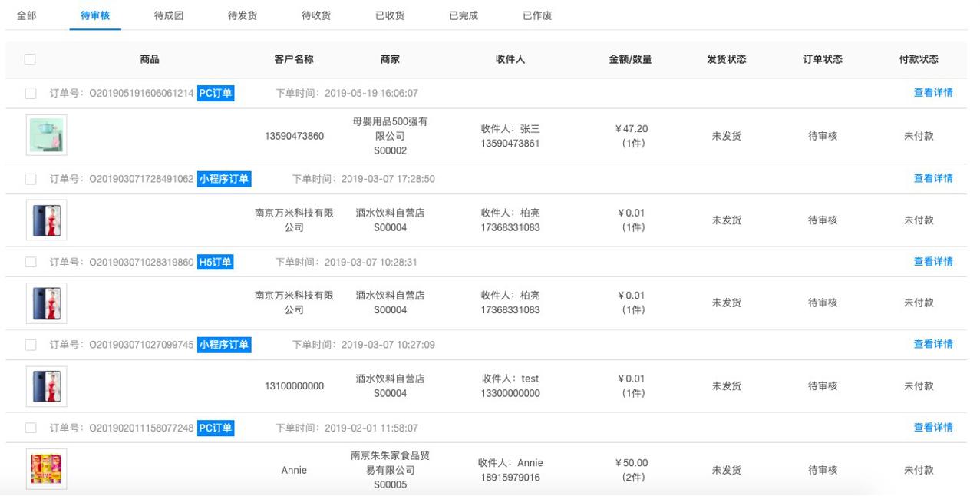This screenshot has width=980, height=496.
Task: Show the 待成团 orders tab
Action: point(169,15)
